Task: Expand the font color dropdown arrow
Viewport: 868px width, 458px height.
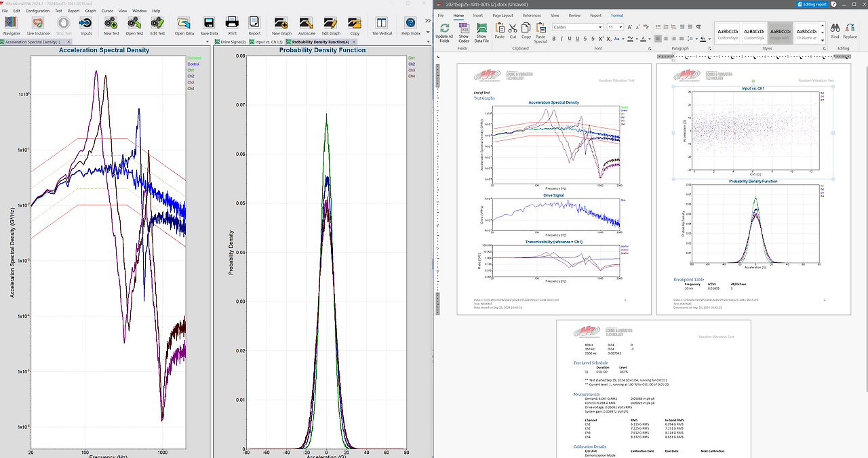Action: (x=650, y=39)
